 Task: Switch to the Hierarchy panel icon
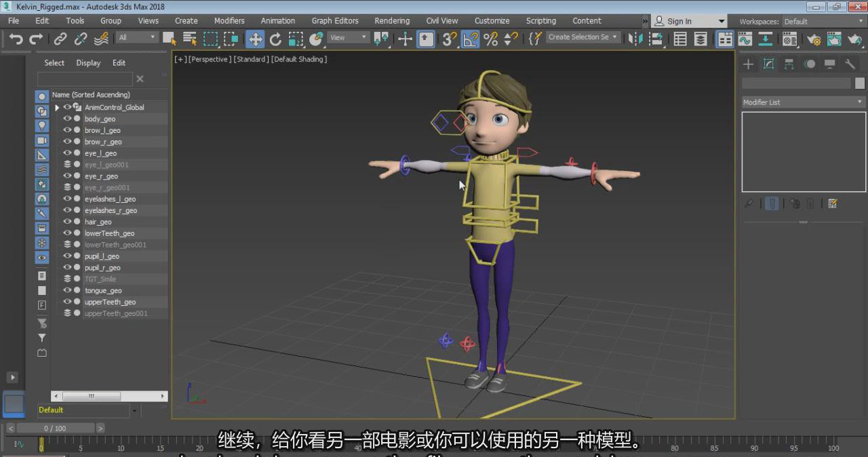(x=789, y=64)
